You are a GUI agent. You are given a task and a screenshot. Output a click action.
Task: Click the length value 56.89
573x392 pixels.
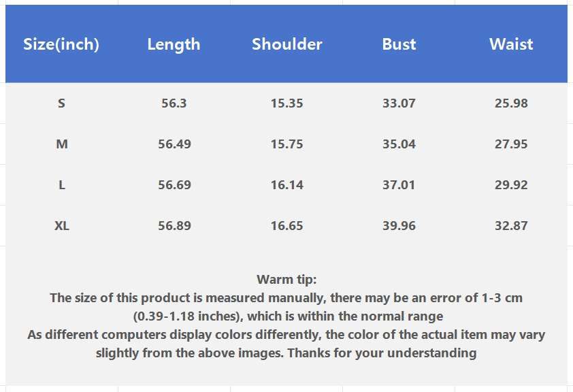pyautogui.click(x=174, y=226)
